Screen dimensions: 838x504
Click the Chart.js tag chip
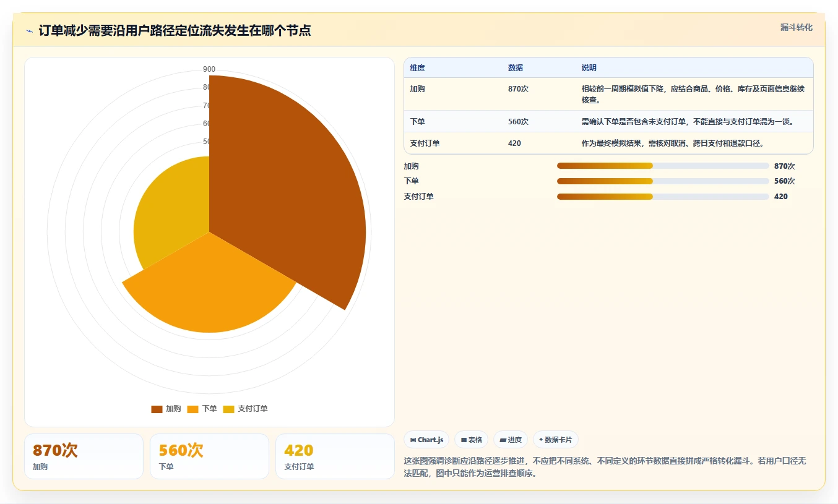[x=426, y=440]
